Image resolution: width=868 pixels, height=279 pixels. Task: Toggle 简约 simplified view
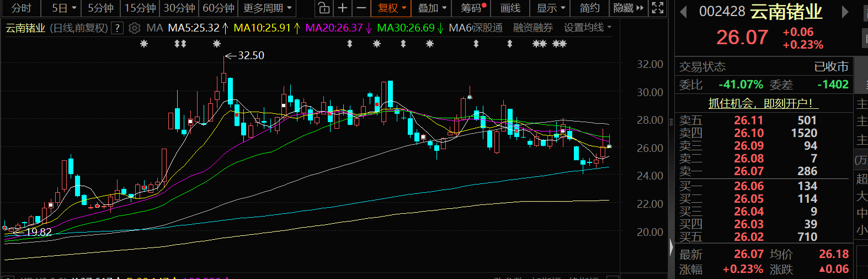point(589,8)
